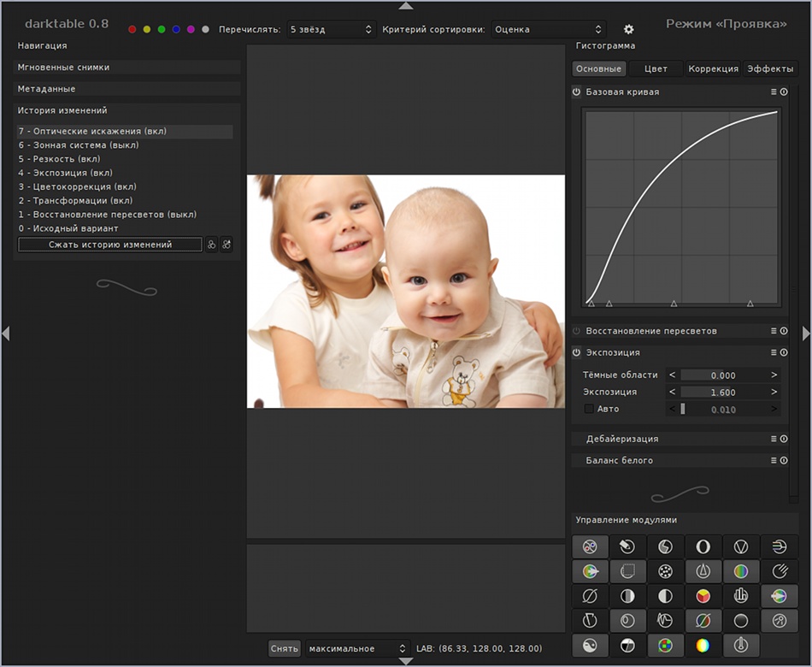Open the gear preferences icon

click(628, 30)
